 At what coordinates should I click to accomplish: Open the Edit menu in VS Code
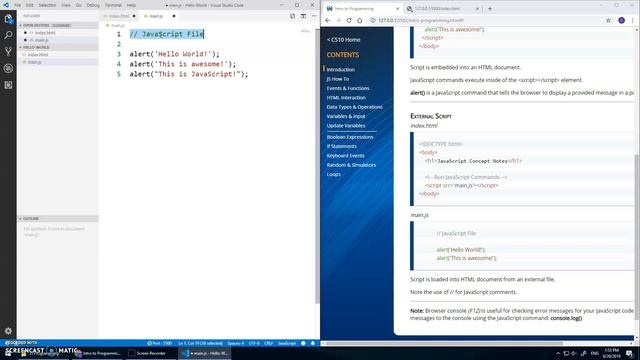[30, 5]
